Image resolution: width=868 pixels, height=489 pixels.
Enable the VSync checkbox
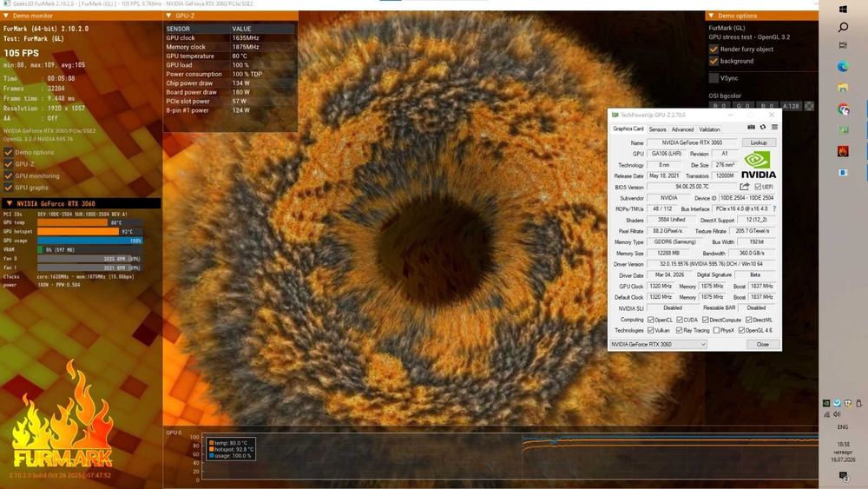pyautogui.click(x=713, y=78)
